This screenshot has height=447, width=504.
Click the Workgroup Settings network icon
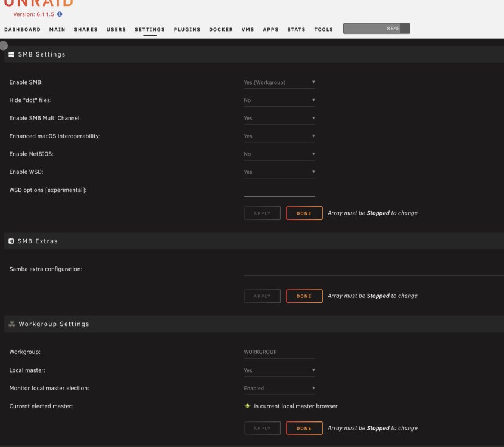point(12,324)
